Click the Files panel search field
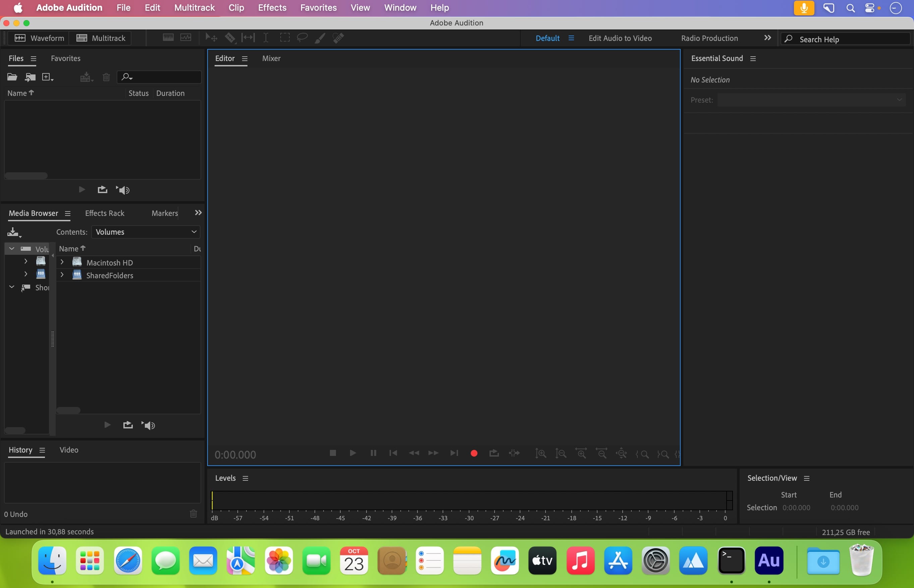Viewport: 914px width, 588px height. tap(159, 77)
